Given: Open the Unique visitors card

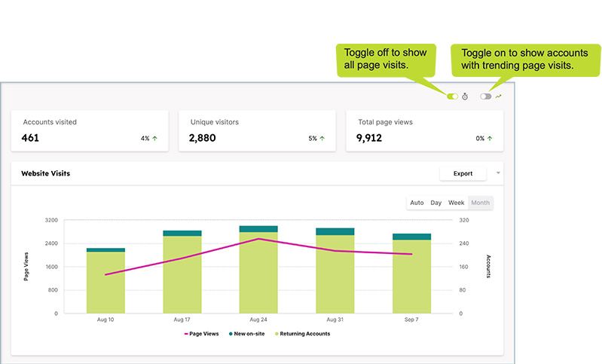Looking at the screenshot, I should click(257, 130).
